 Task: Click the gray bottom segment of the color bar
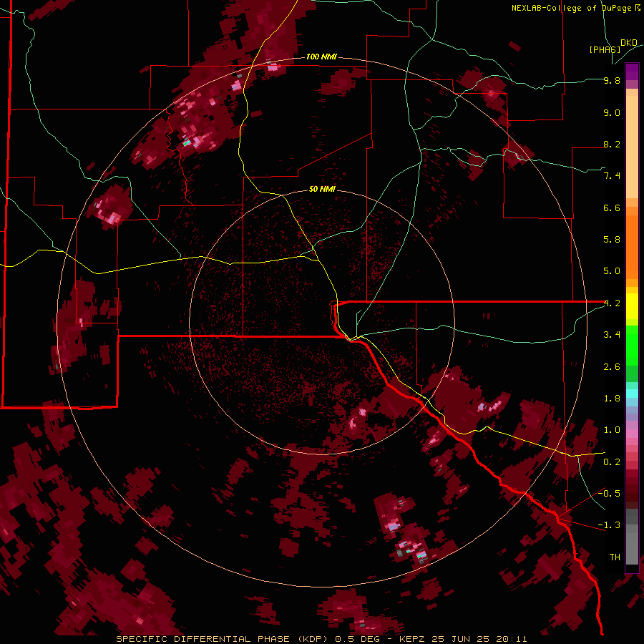tap(632, 537)
